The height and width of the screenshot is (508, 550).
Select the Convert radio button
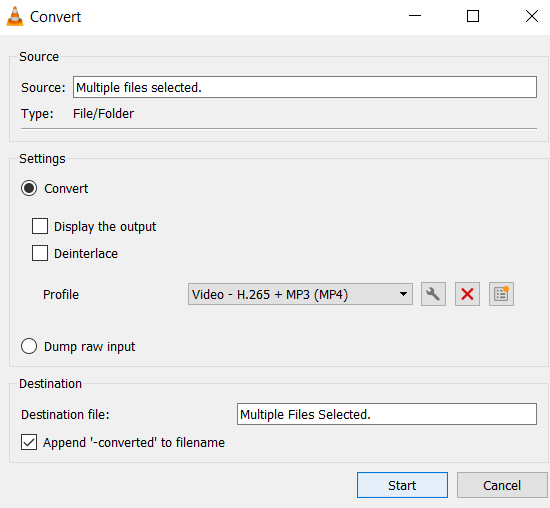pos(29,188)
